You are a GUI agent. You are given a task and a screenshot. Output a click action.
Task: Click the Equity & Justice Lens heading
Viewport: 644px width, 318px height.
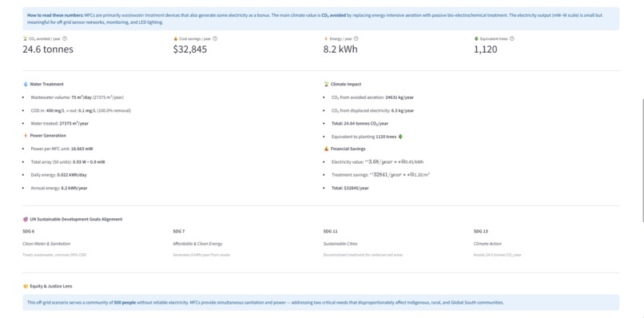(x=51, y=286)
